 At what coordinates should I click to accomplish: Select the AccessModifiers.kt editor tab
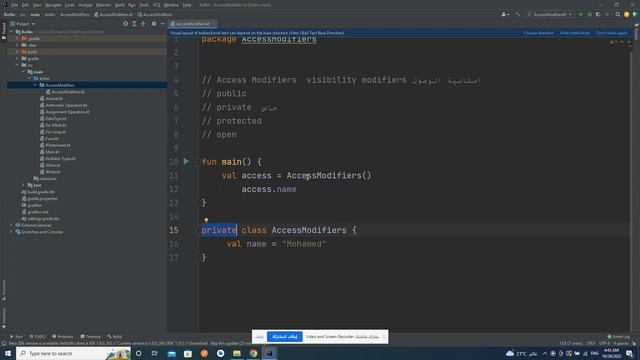[x=193, y=24]
